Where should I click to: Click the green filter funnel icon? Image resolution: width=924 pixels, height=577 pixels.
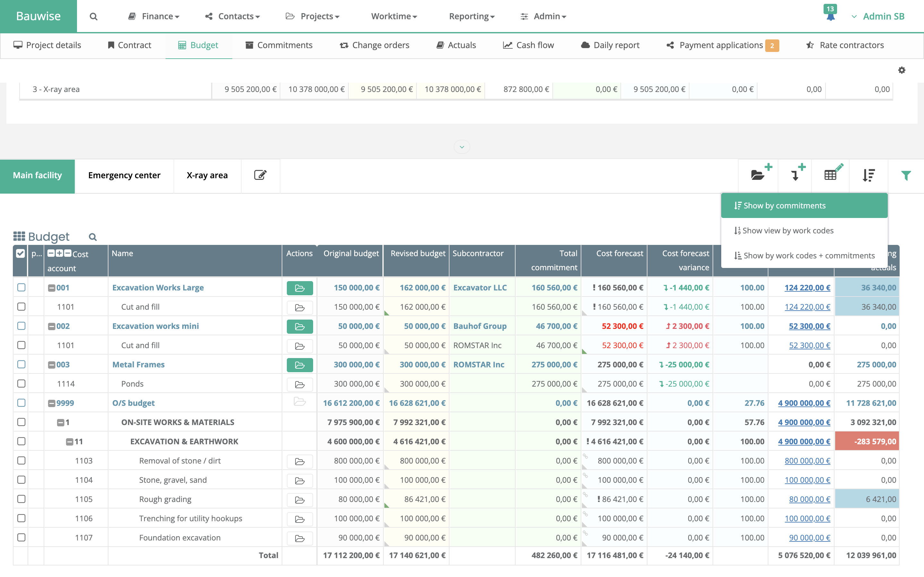(906, 176)
